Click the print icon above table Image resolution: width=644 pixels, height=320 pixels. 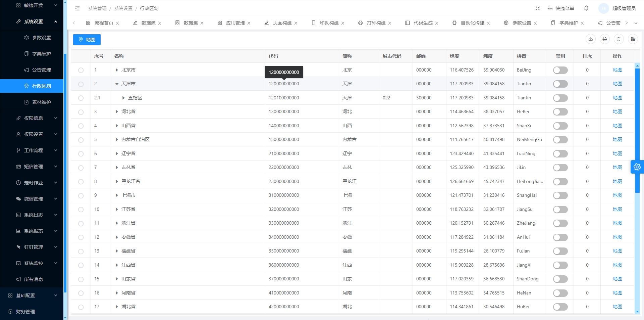[605, 39]
